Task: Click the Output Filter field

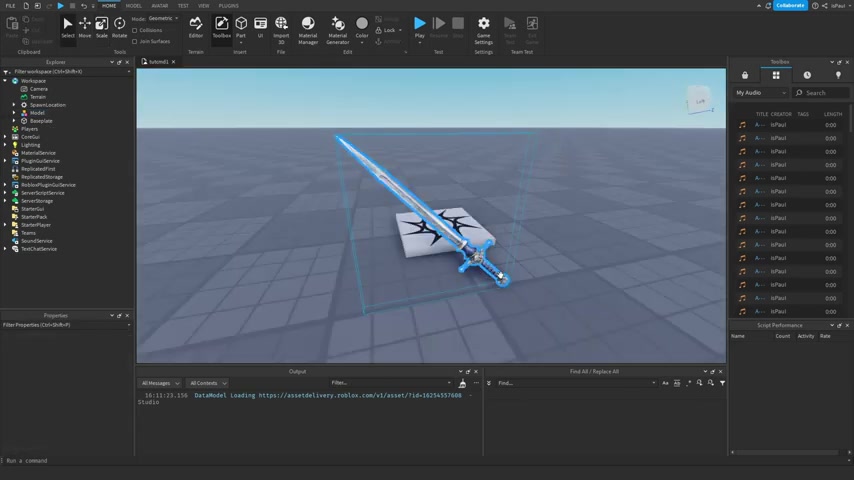Action: (x=390, y=383)
